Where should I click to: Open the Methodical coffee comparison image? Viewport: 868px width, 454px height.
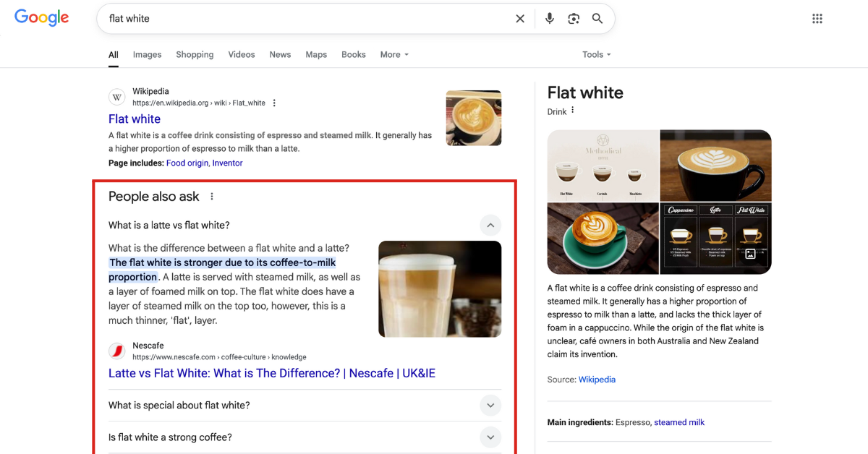[603, 166]
